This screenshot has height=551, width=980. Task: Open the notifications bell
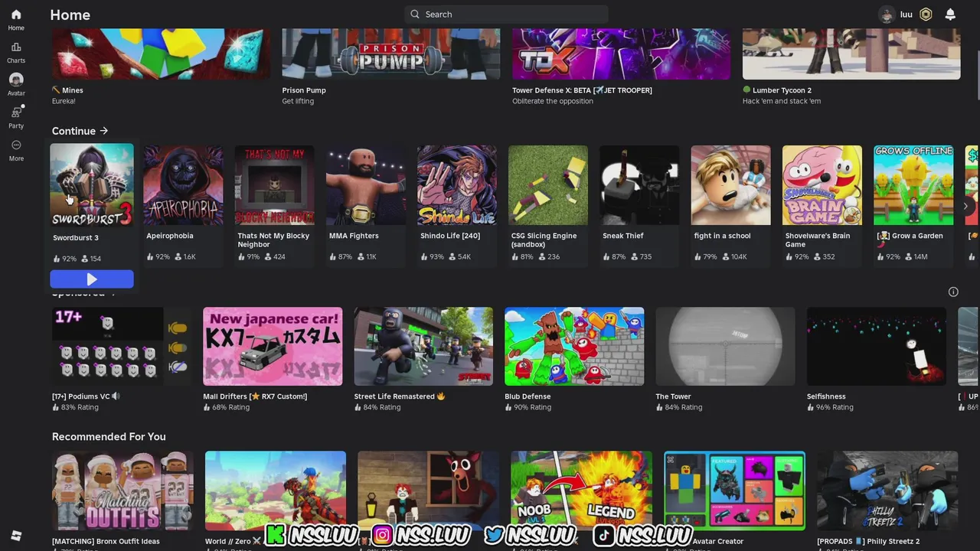click(950, 15)
